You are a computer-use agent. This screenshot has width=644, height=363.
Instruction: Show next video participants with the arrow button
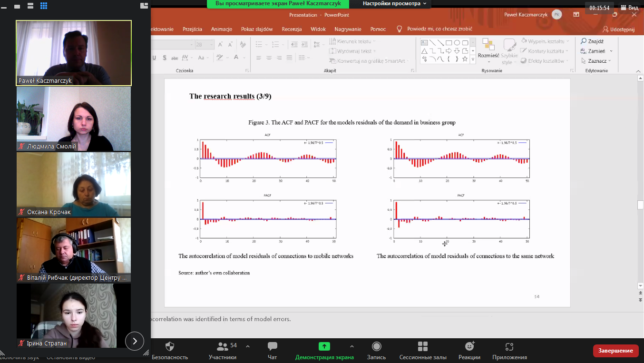point(135,341)
